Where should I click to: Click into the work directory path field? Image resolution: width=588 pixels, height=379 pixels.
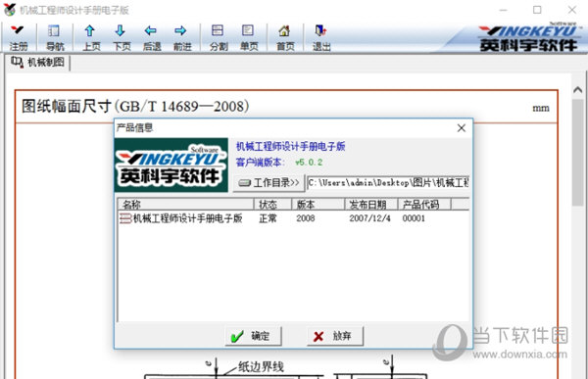(388, 183)
